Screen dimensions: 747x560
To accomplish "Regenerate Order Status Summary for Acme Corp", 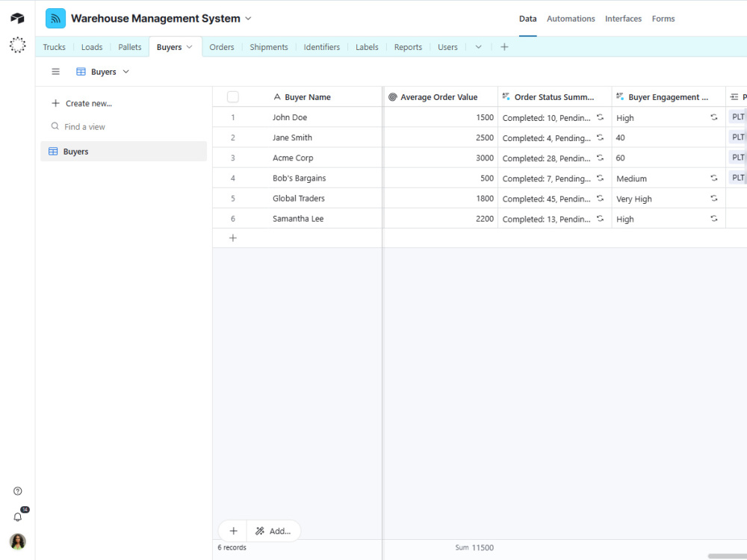I will click(601, 158).
